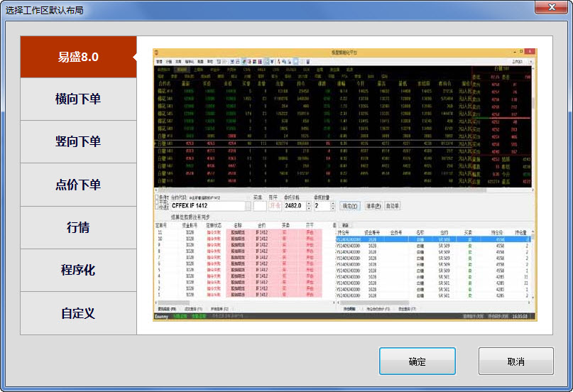Image resolution: width=573 pixels, height=392 pixels.
Task: Click the CFFEX IF 1412 contract code field
Action: point(207,206)
